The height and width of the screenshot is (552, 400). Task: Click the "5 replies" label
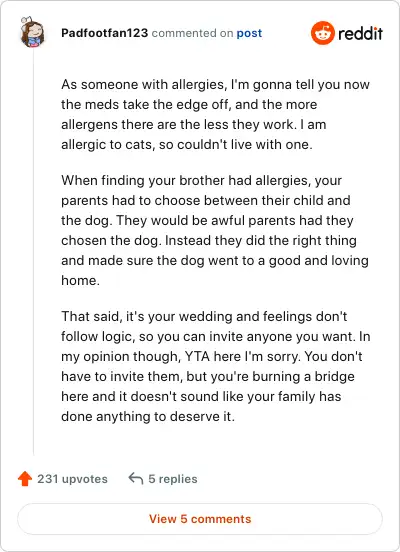point(173,479)
